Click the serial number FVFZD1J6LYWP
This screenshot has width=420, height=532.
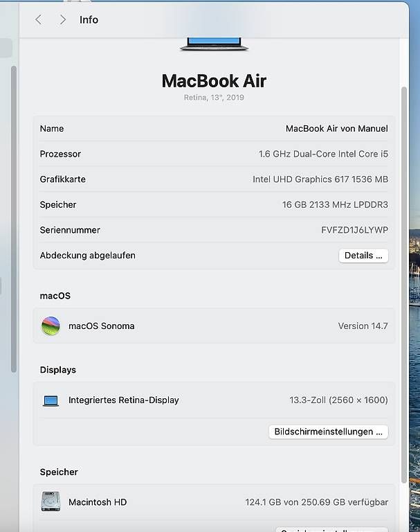tap(354, 230)
